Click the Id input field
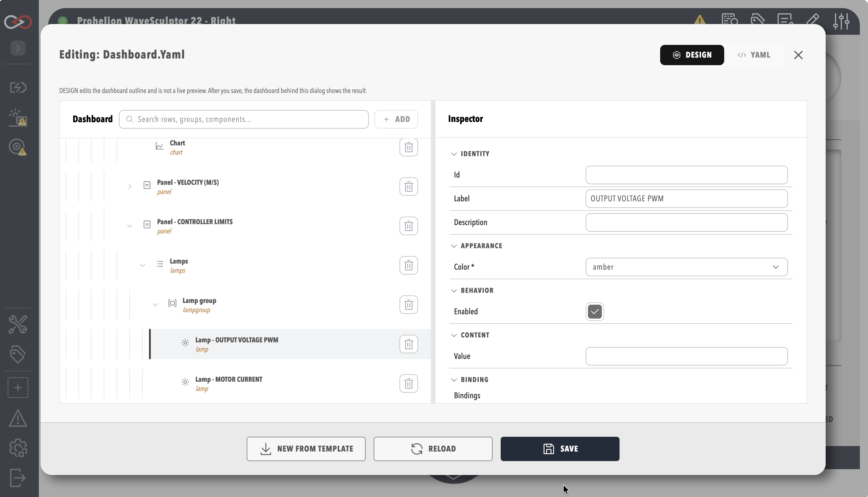 (x=686, y=175)
